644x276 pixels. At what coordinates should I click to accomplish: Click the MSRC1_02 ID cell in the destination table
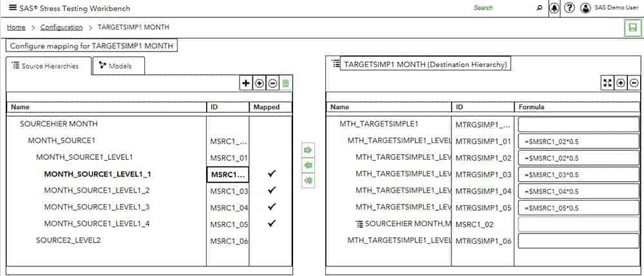click(483, 224)
